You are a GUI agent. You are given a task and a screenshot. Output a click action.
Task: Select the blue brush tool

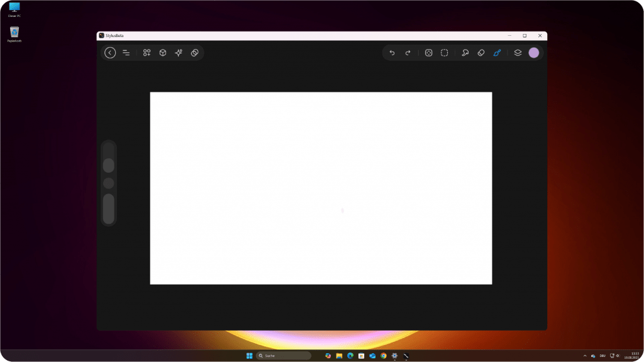point(497,53)
